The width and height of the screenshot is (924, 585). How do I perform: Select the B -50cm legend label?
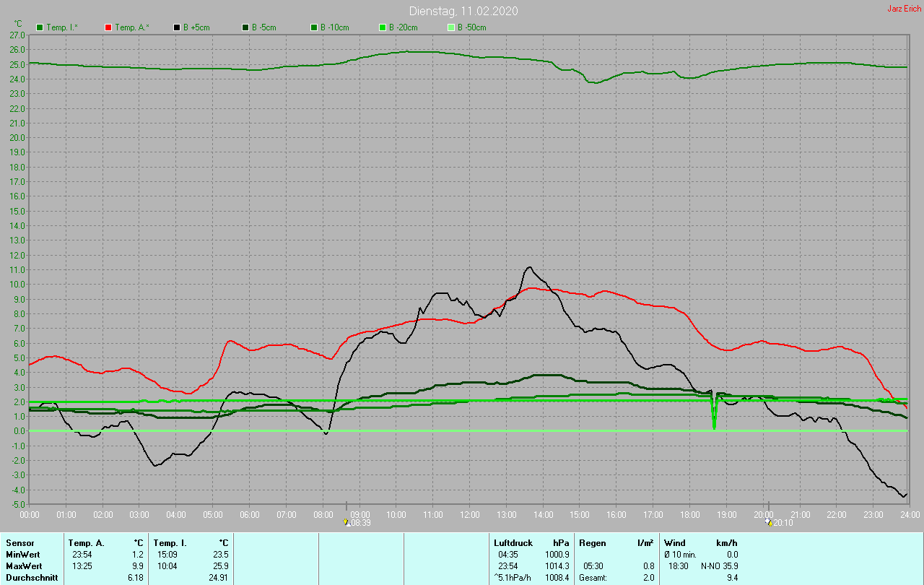(471, 27)
